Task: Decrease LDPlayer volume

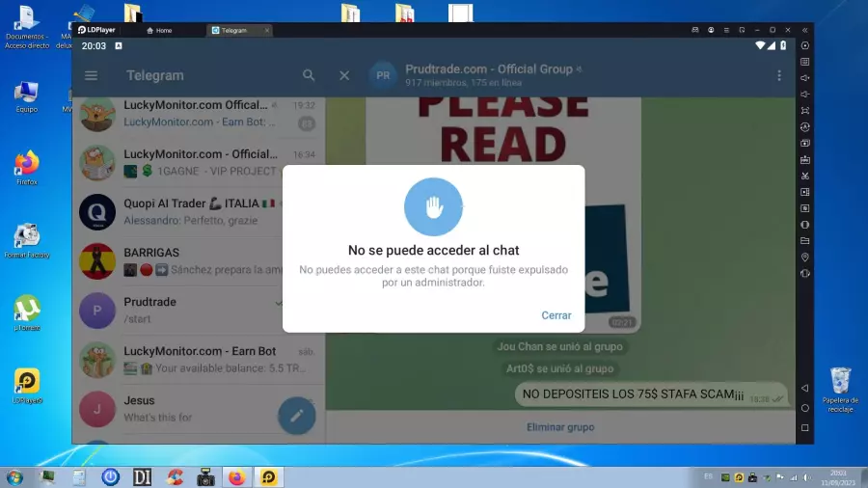Action: [805, 95]
